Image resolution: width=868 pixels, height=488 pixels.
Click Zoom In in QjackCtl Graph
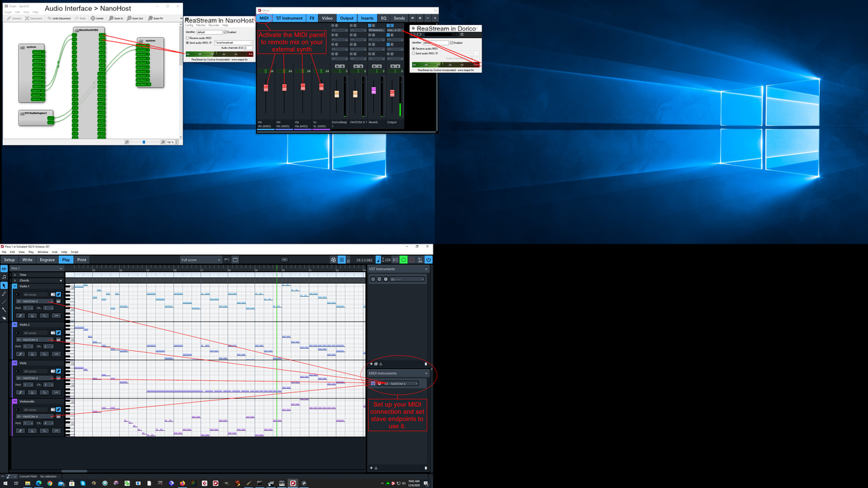116,18
